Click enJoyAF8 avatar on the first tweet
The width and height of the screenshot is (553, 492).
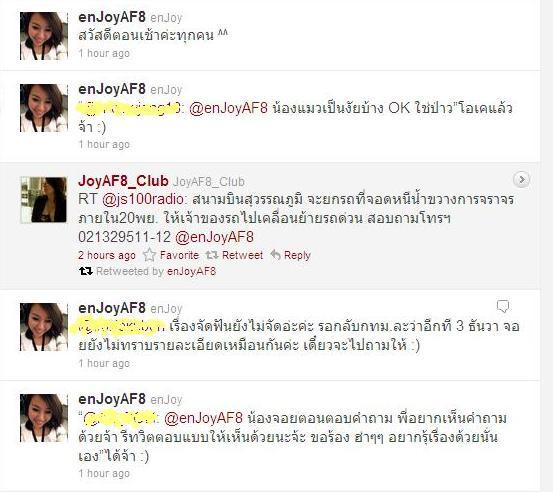(44, 36)
